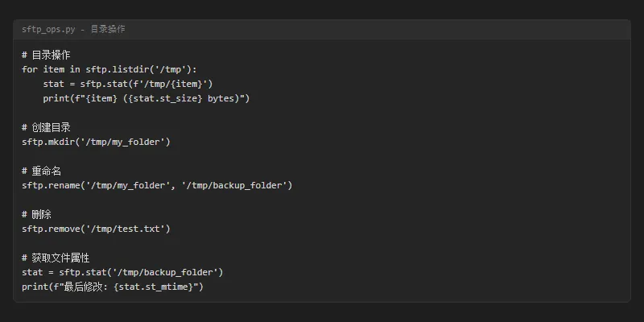Click the print 最后修改 st_mtime line
The width and height of the screenshot is (644, 322).
(x=113, y=287)
